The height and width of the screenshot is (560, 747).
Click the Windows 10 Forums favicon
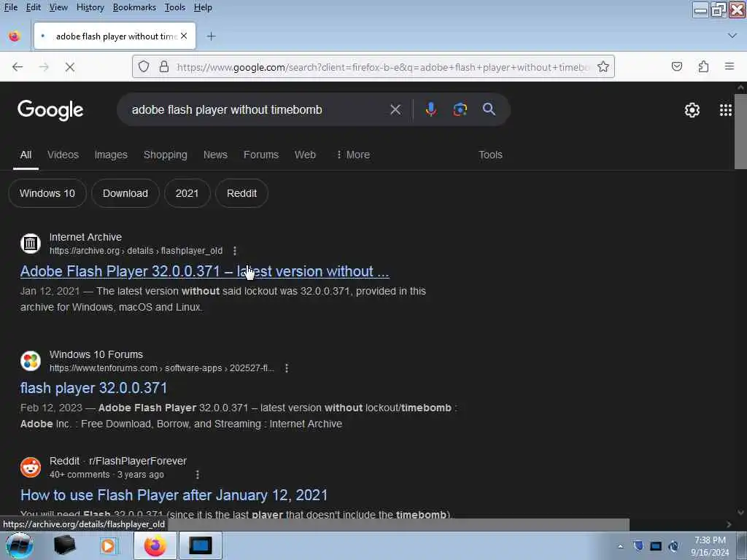pos(31,360)
